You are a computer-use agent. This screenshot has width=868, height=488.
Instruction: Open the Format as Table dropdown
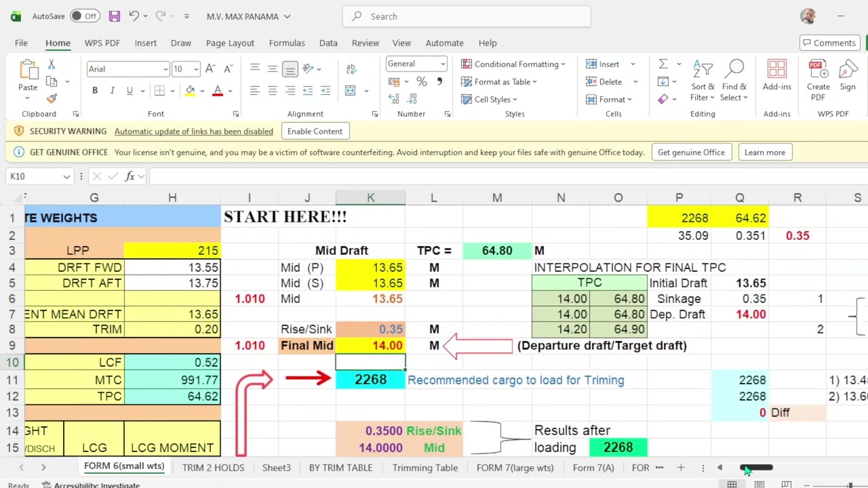pyautogui.click(x=499, y=82)
